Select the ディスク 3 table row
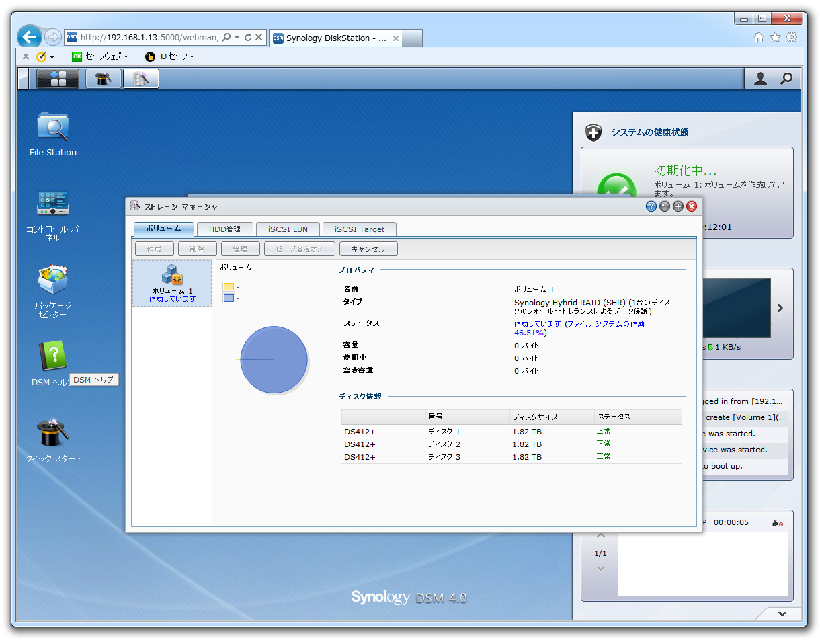 (511, 457)
